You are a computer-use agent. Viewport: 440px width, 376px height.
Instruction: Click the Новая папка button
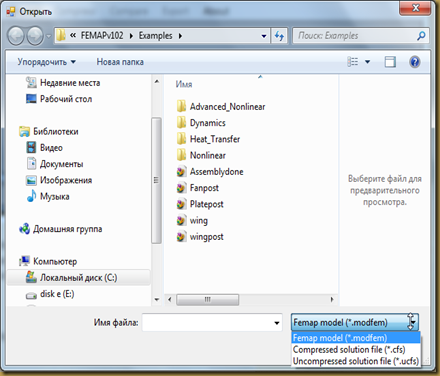pos(120,62)
